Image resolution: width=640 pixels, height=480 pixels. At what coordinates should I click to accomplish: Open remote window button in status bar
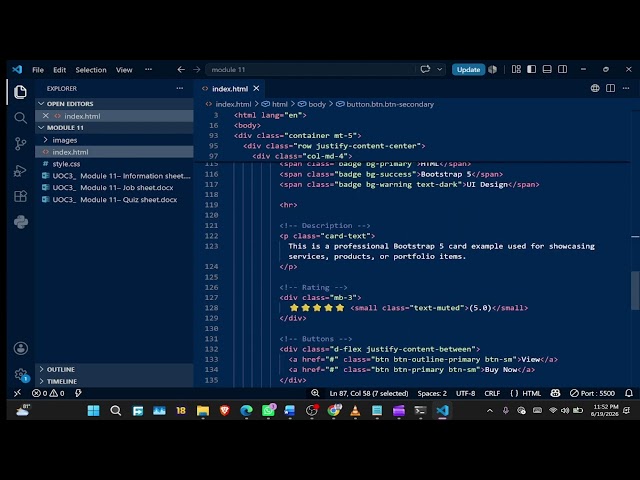coord(17,393)
